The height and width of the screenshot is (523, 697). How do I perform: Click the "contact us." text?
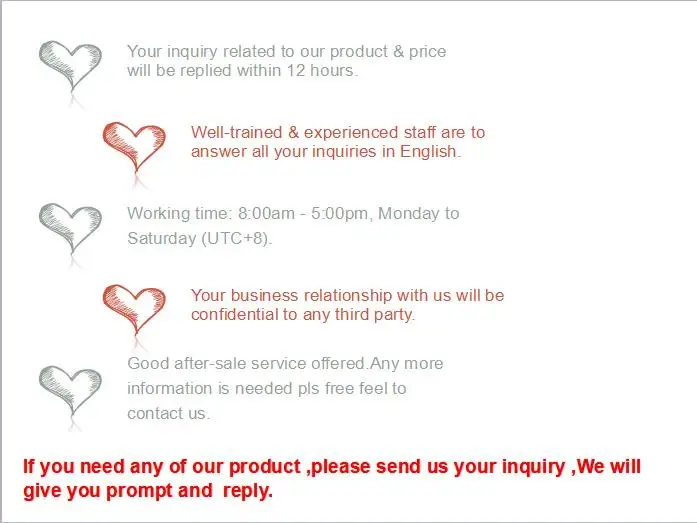pos(168,413)
